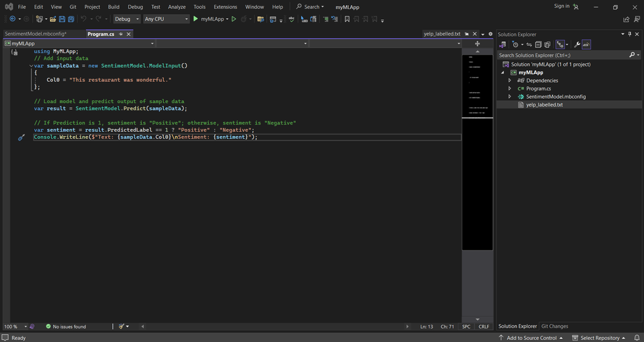Expand the Program.cs tree node
The width and height of the screenshot is (644, 342).
coord(510,88)
